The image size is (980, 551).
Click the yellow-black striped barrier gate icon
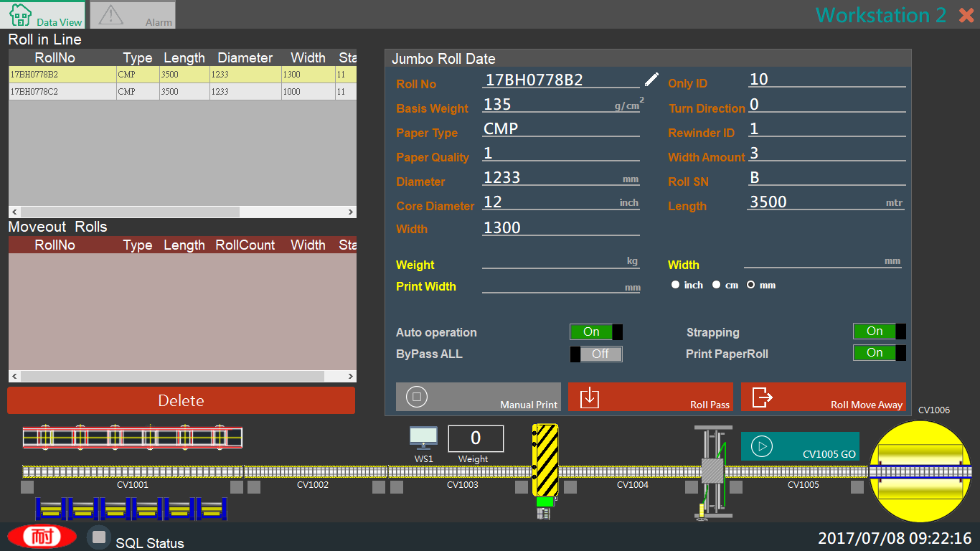[545, 461]
